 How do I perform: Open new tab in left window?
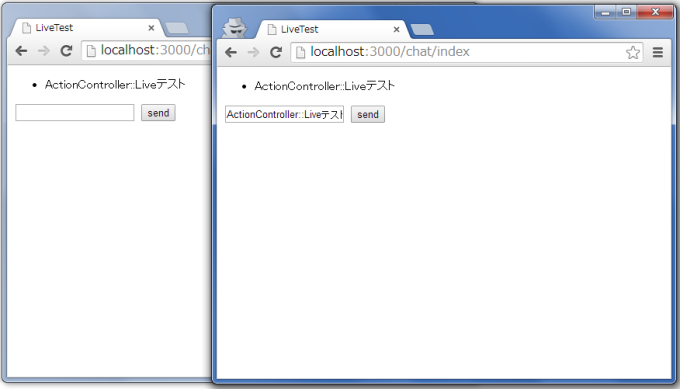[x=177, y=28]
